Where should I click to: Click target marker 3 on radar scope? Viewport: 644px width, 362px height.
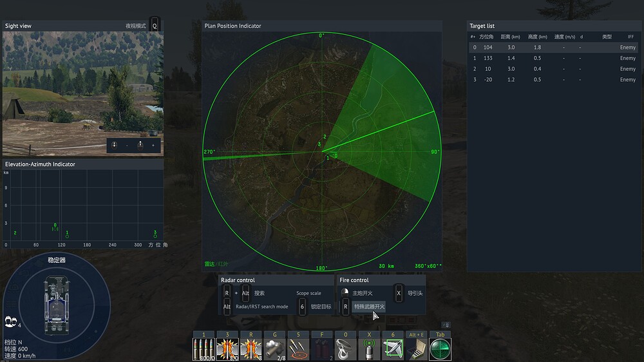point(319,144)
